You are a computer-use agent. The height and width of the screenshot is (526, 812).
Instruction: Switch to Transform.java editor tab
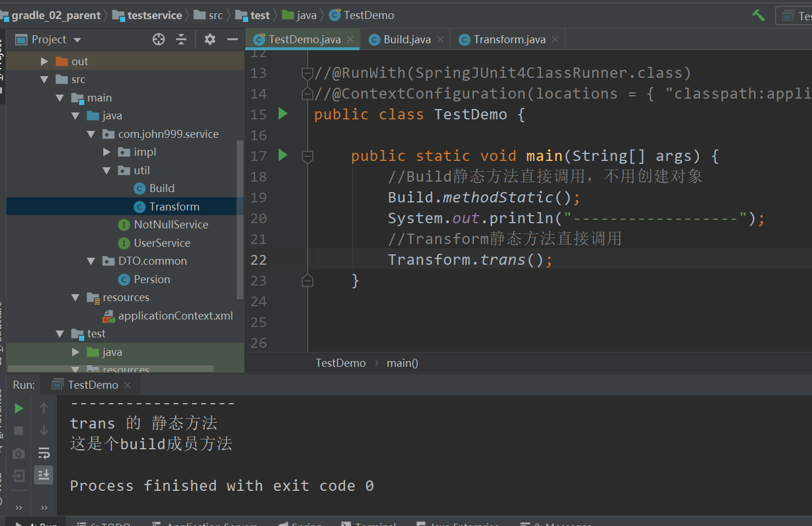point(509,39)
